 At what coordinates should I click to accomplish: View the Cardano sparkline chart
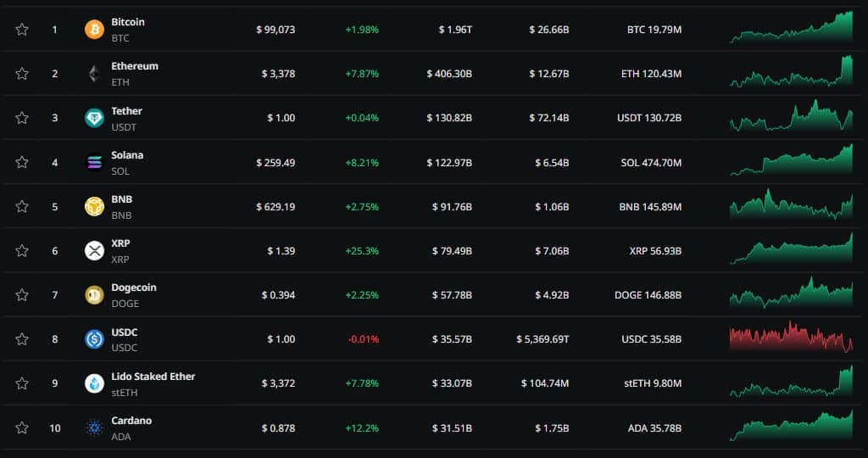792,425
